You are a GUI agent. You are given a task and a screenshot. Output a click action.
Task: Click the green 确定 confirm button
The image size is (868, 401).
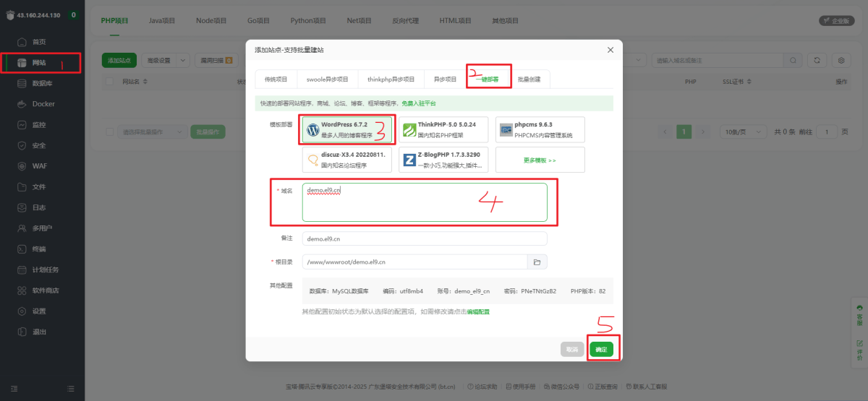click(600, 350)
